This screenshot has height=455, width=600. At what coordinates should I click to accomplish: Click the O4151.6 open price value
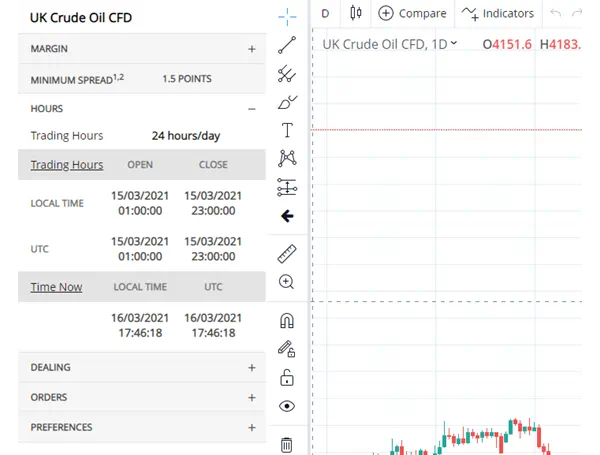click(507, 44)
